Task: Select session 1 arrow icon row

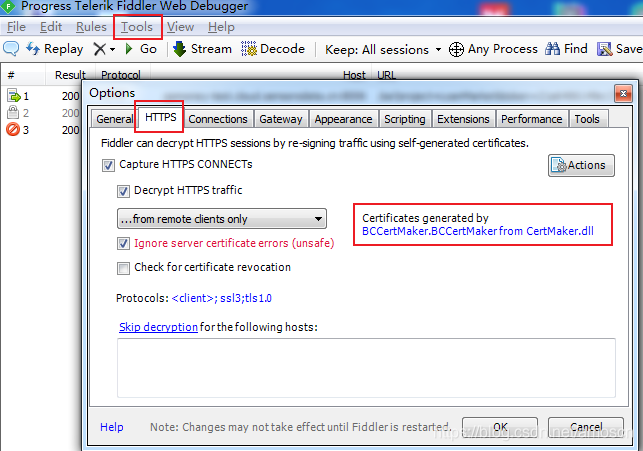Action: click(x=14, y=96)
